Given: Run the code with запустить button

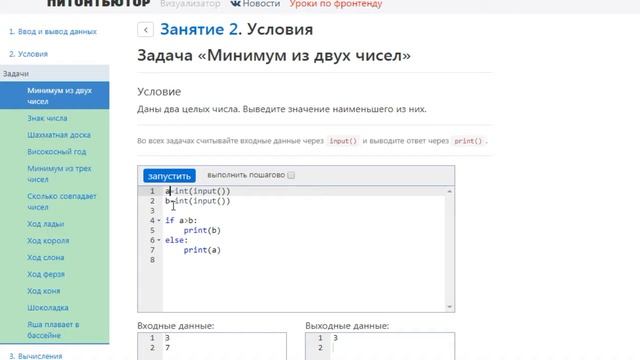Looking at the screenshot, I should [169, 176].
